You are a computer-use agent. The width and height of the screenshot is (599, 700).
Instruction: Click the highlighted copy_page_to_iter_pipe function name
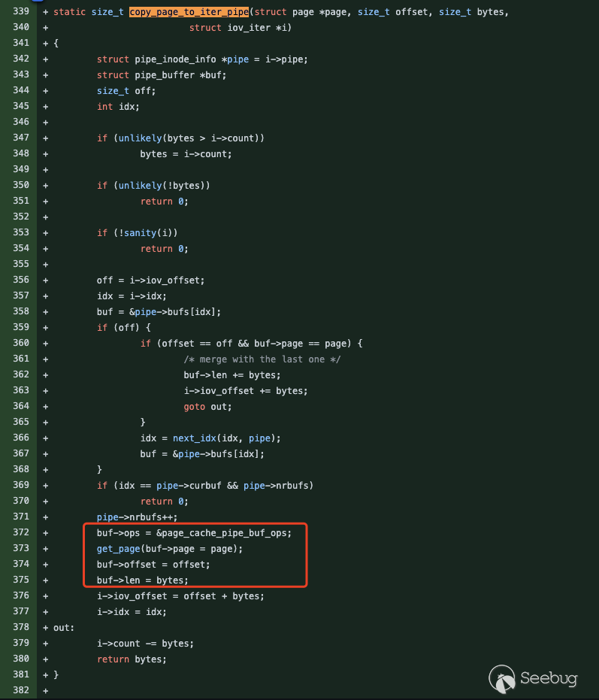[x=189, y=13]
